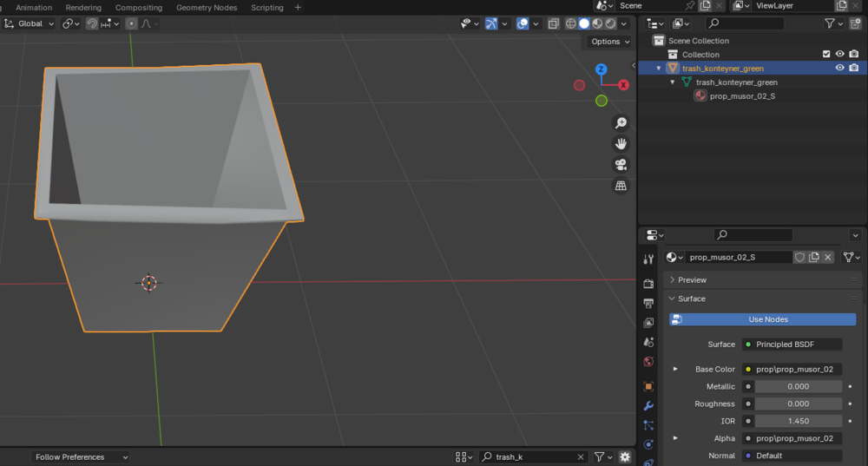Enable the snap magnet icon
This screenshot has width=868, height=466.
coord(91,23)
